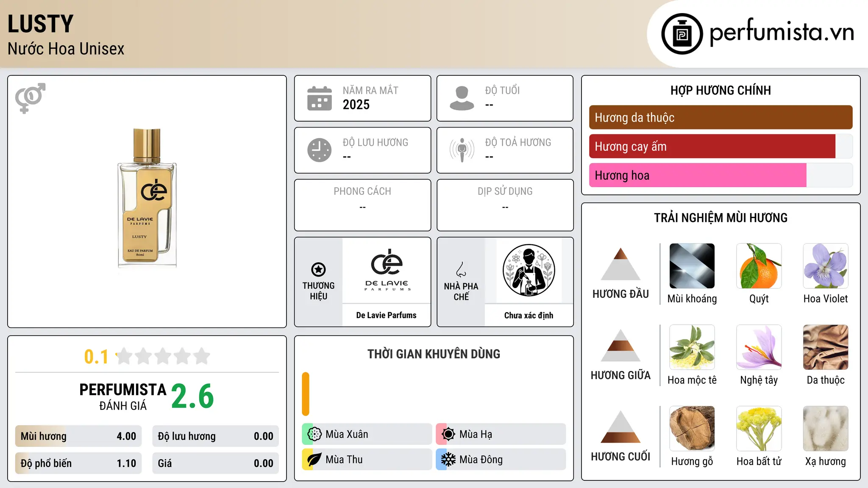Click the Phong cách style card
This screenshot has width=868, height=488.
tap(362, 205)
